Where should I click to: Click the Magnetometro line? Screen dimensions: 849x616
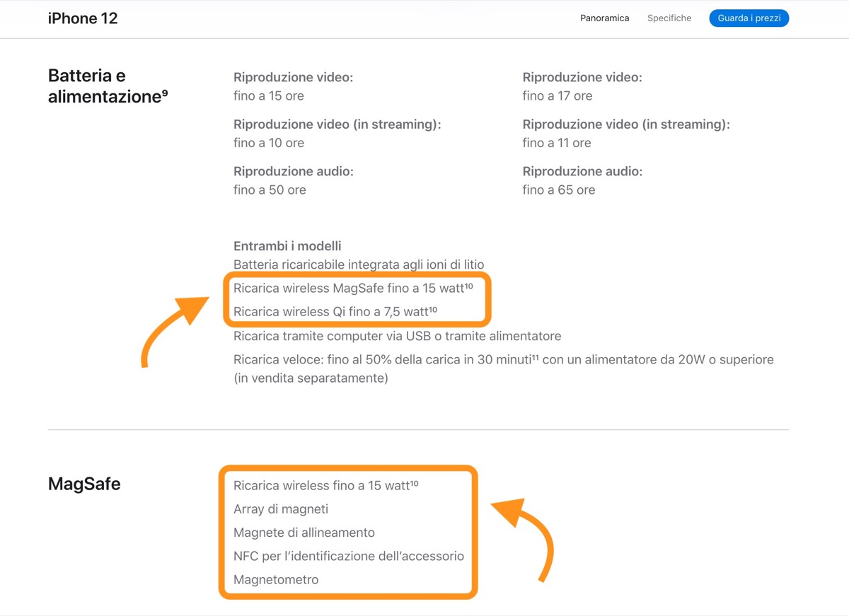(x=276, y=580)
